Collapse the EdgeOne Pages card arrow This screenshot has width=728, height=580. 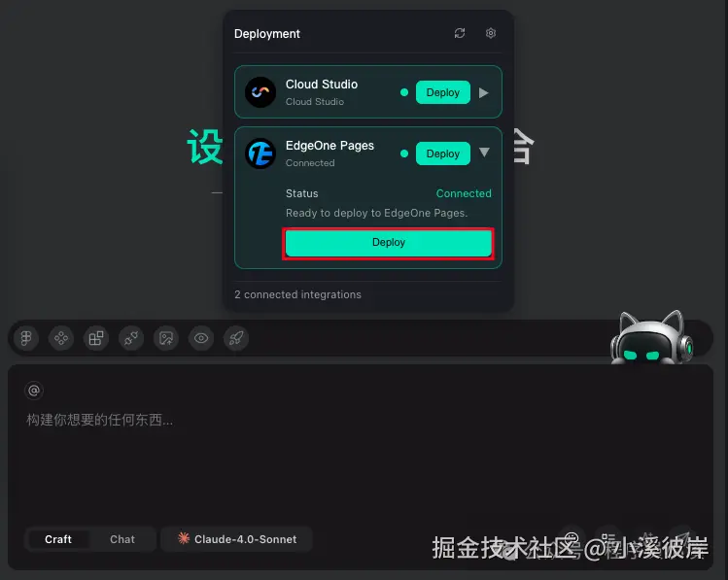coord(484,153)
